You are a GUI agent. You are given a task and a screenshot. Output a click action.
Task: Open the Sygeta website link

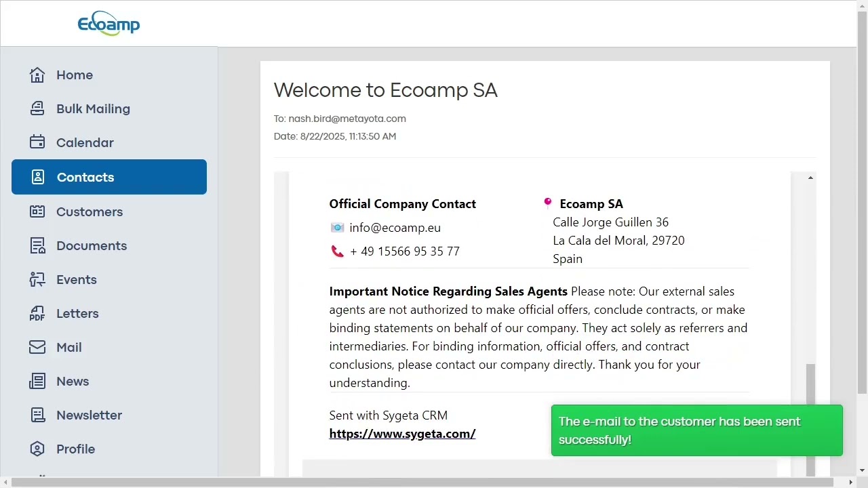[402, 434]
